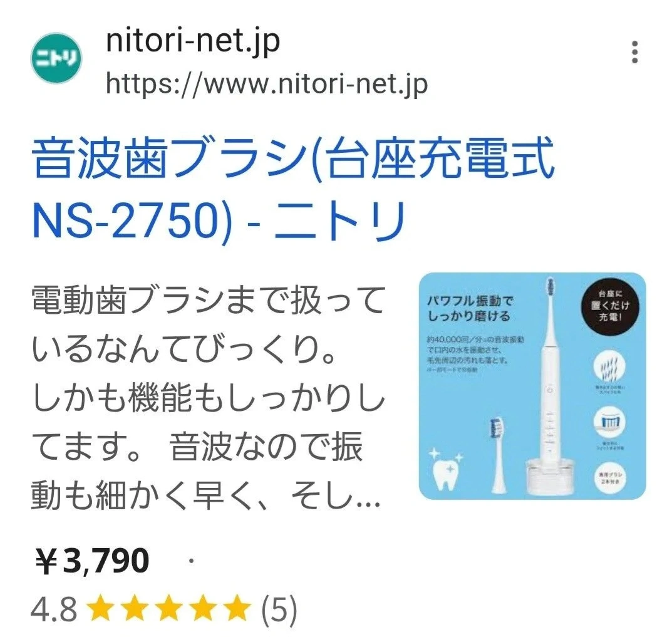Open the three-dot options menu

coord(634,52)
